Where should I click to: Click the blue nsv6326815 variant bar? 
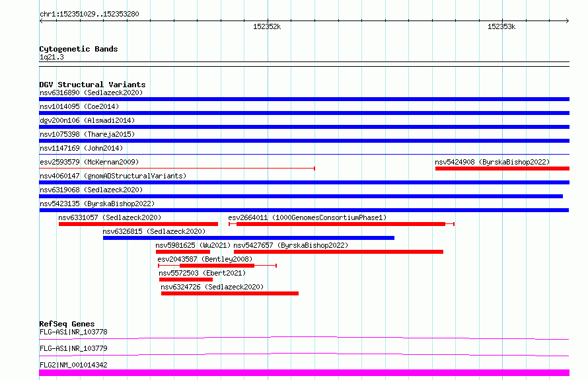point(248,238)
